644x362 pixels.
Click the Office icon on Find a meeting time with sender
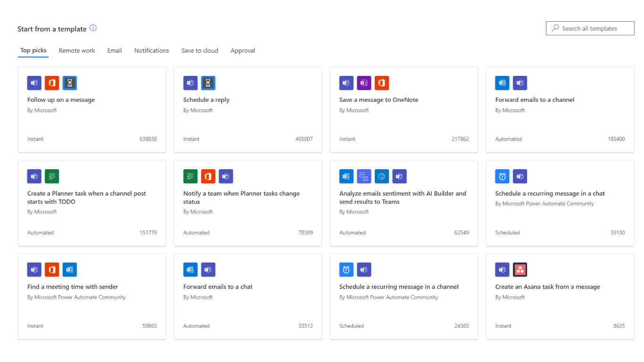click(x=52, y=270)
